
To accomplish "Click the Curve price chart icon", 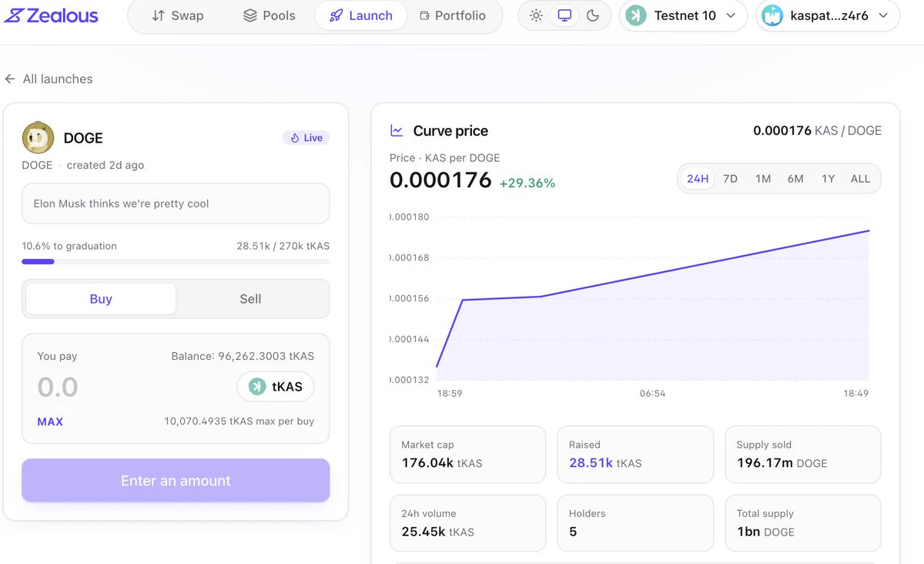I will (x=397, y=131).
